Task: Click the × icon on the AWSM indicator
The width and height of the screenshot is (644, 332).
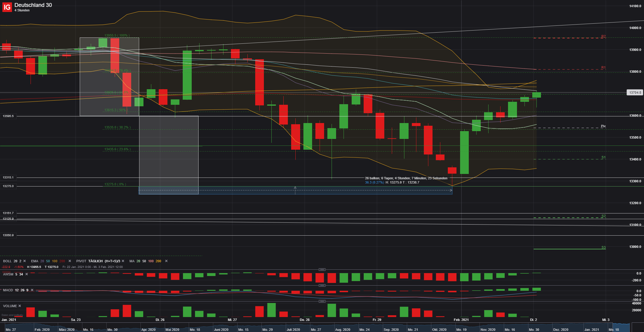Action: tap(26, 274)
